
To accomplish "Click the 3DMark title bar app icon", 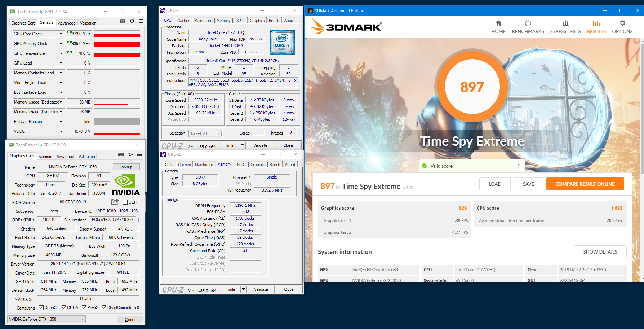I will [x=310, y=10].
